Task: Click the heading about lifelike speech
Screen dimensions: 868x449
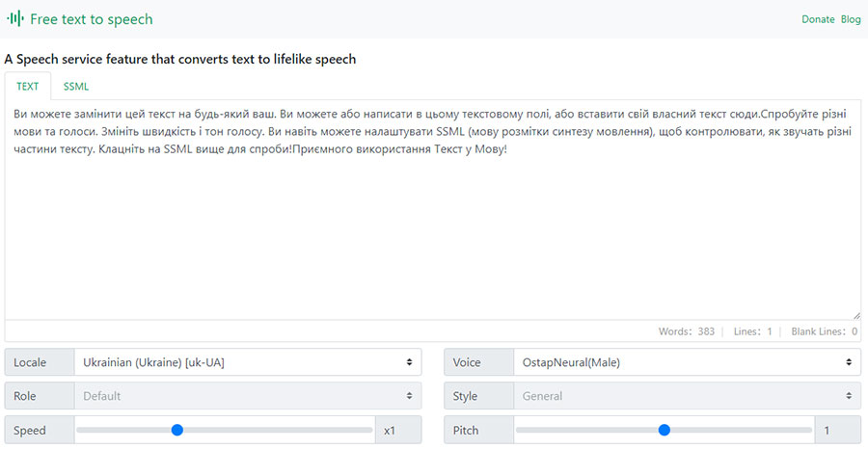Action: [180, 60]
